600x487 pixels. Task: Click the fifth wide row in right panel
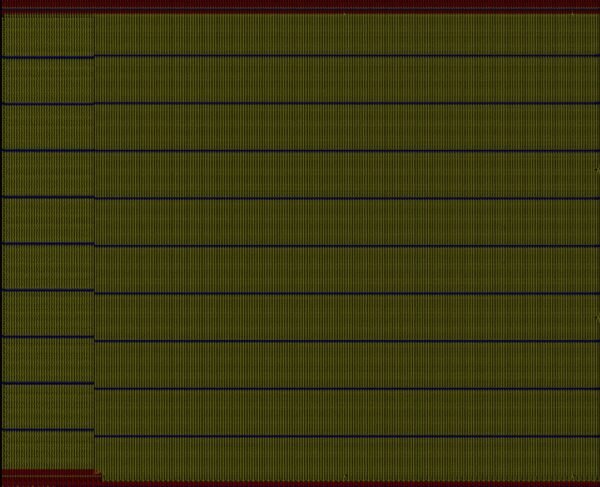coord(346,222)
